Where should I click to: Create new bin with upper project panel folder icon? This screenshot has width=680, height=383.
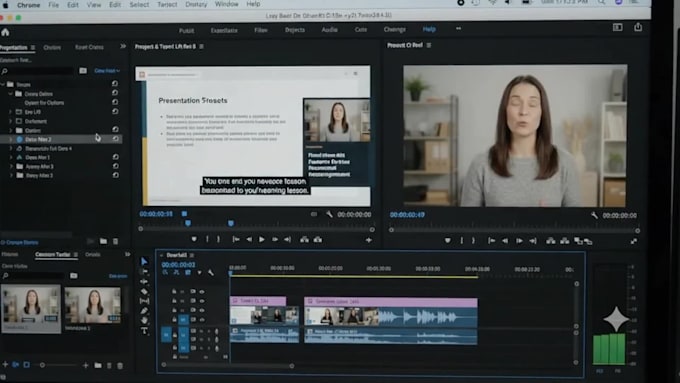[103, 241]
